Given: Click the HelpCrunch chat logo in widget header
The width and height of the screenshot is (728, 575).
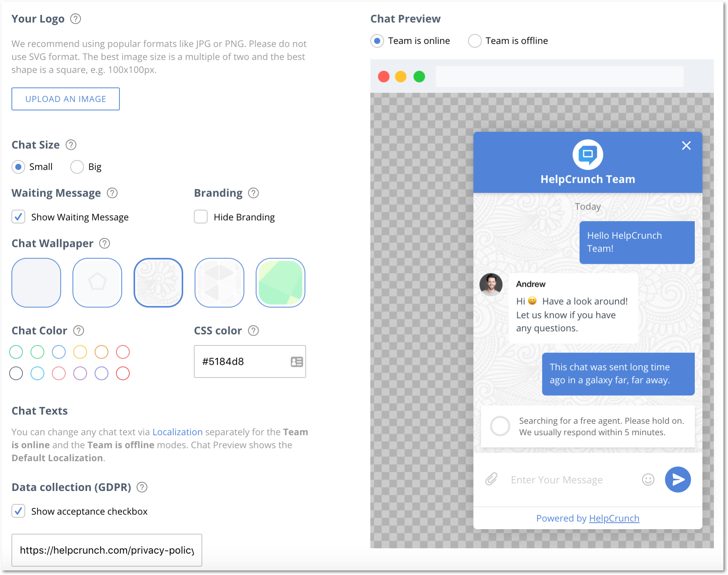Looking at the screenshot, I should click(588, 154).
